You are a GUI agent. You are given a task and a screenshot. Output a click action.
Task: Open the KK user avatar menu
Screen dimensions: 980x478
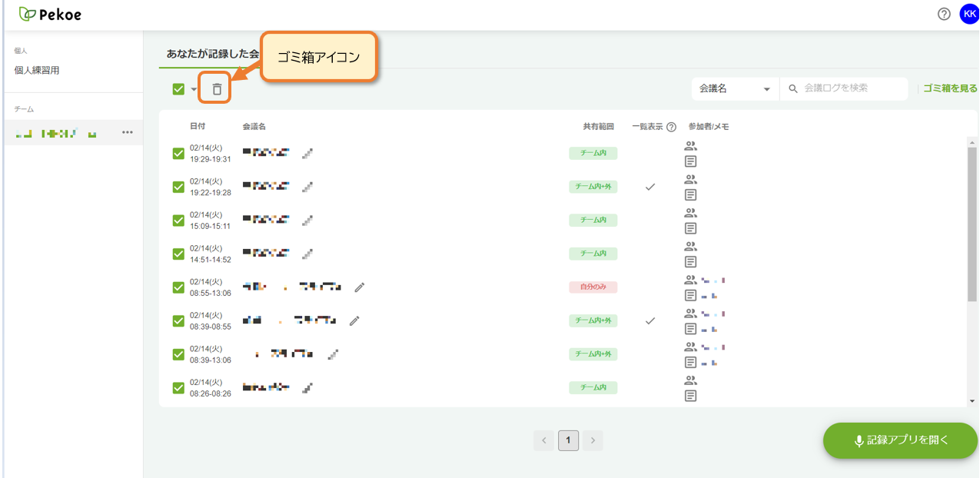point(969,14)
